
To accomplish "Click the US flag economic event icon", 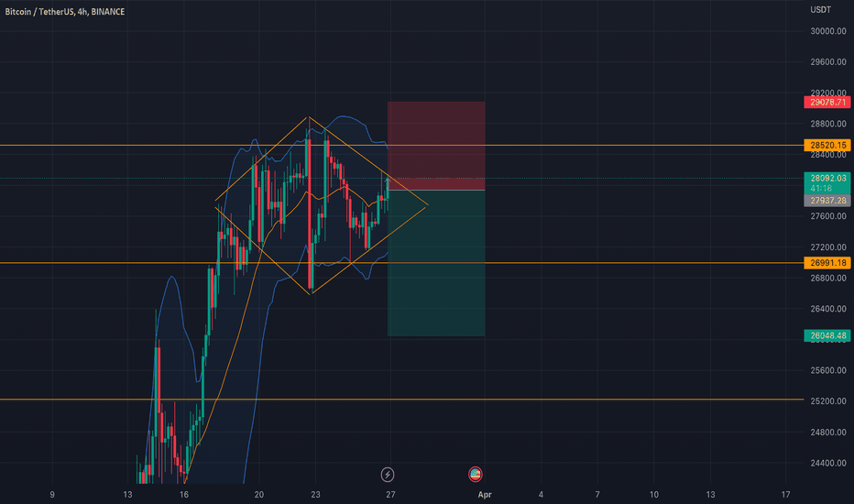I will [476, 474].
